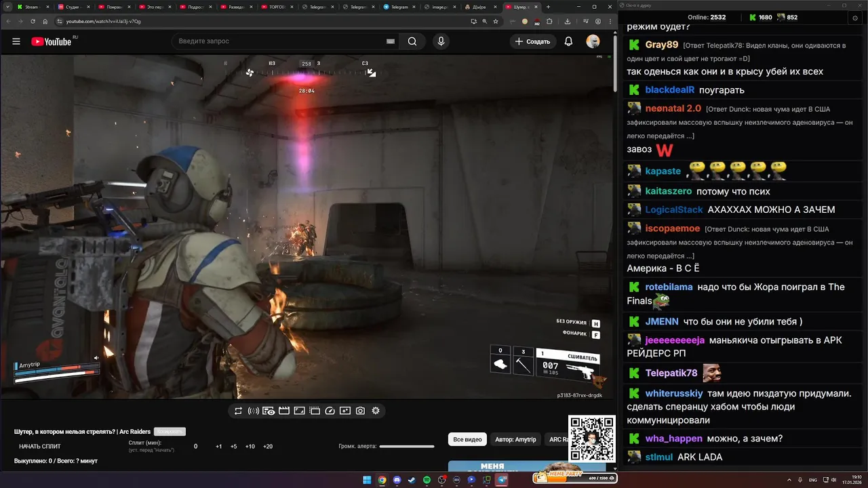Click the Meme Party progress bar widget

point(575,478)
